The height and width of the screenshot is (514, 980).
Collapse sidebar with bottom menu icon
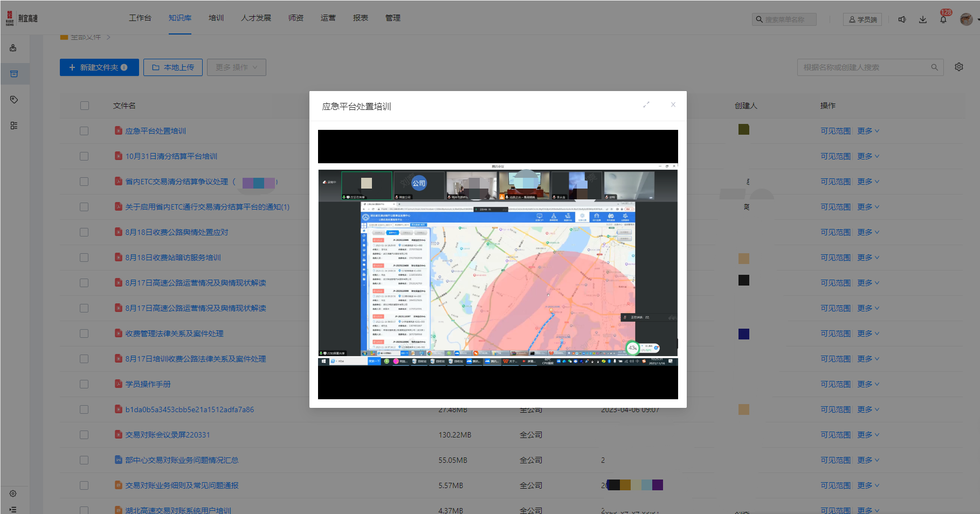(x=13, y=509)
